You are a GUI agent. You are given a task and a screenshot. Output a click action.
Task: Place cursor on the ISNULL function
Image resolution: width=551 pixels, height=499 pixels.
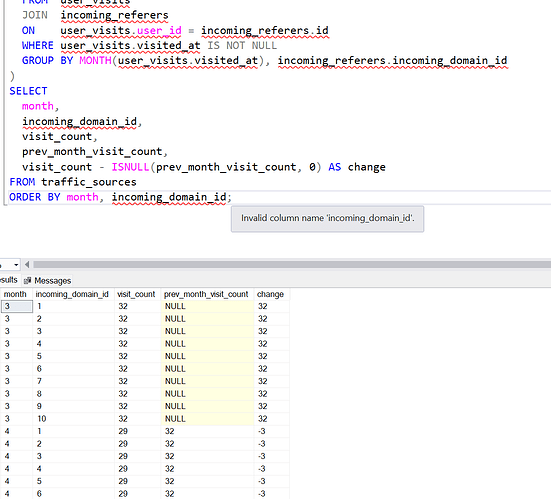tap(130, 167)
